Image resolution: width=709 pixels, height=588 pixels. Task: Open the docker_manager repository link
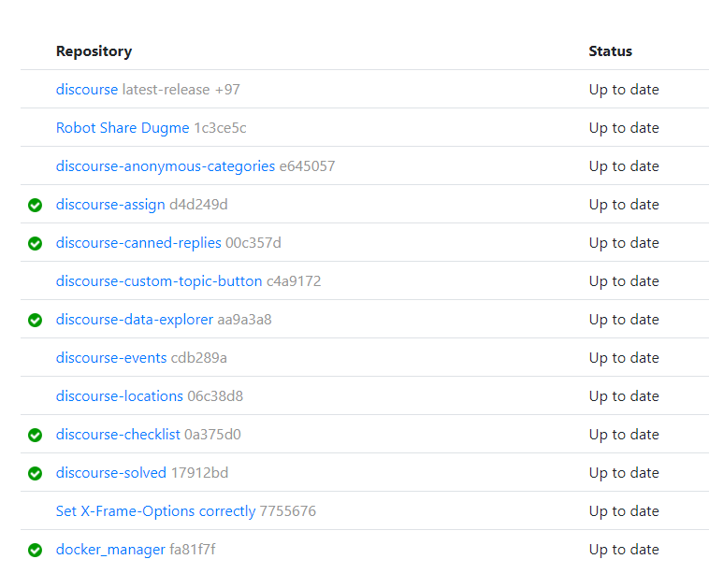110,550
